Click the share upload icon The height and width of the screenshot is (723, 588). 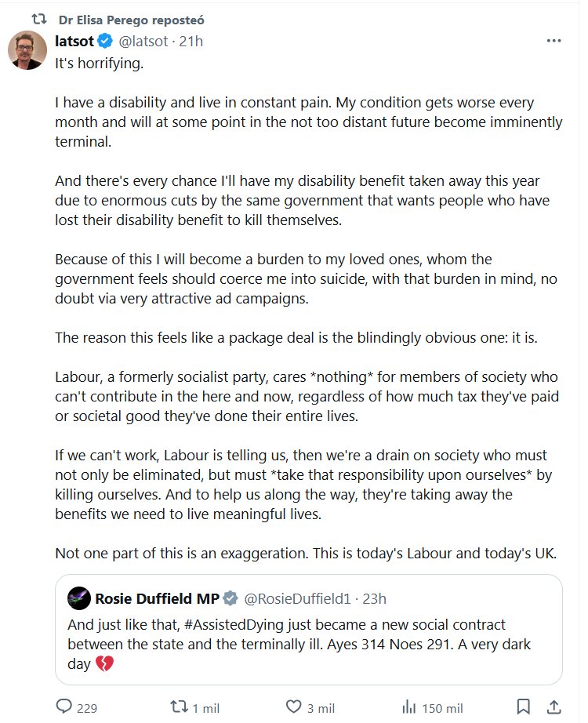pyautogui.click(x=554, y=707)
